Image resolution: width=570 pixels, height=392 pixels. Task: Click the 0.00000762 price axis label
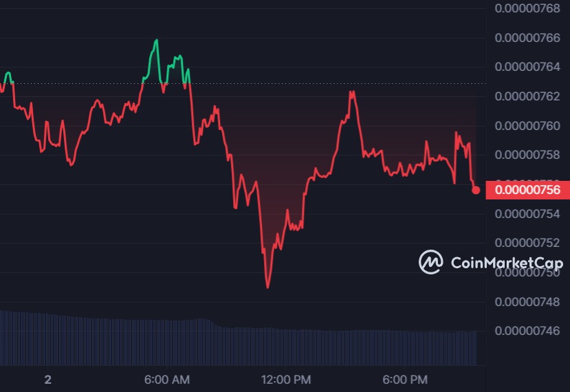(528, 96)
